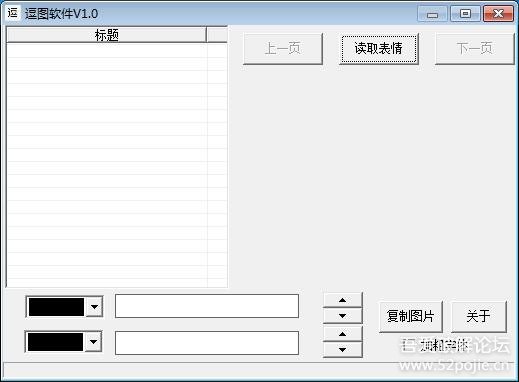Click the 读取表情 button
519x382 pixels.
coord(379,49)
